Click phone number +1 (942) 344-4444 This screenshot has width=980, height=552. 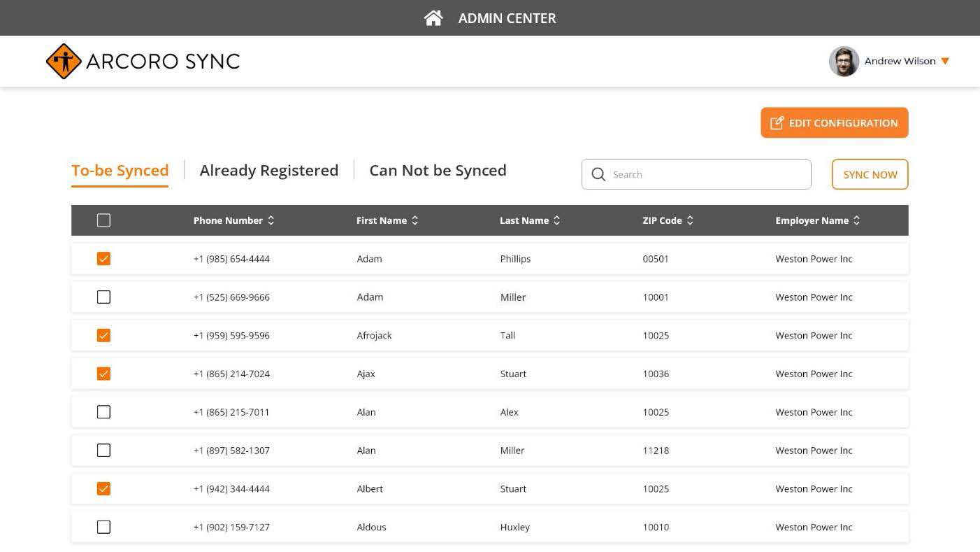point(231,489)
